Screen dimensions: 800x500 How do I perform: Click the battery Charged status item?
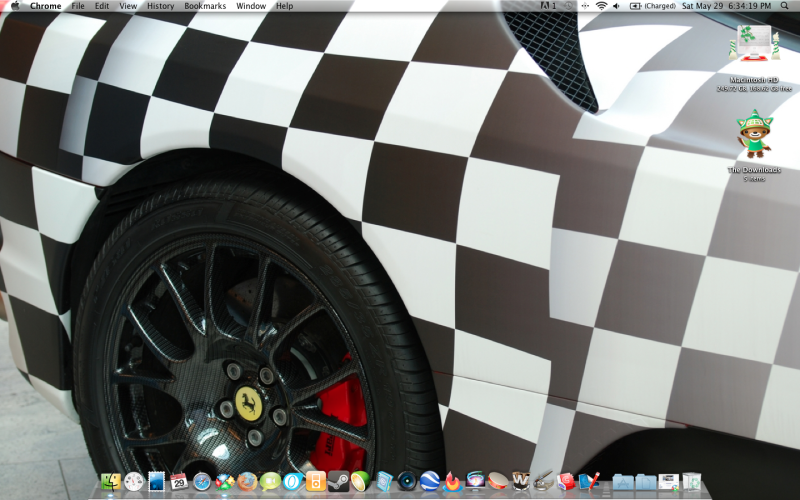point(653,6)
